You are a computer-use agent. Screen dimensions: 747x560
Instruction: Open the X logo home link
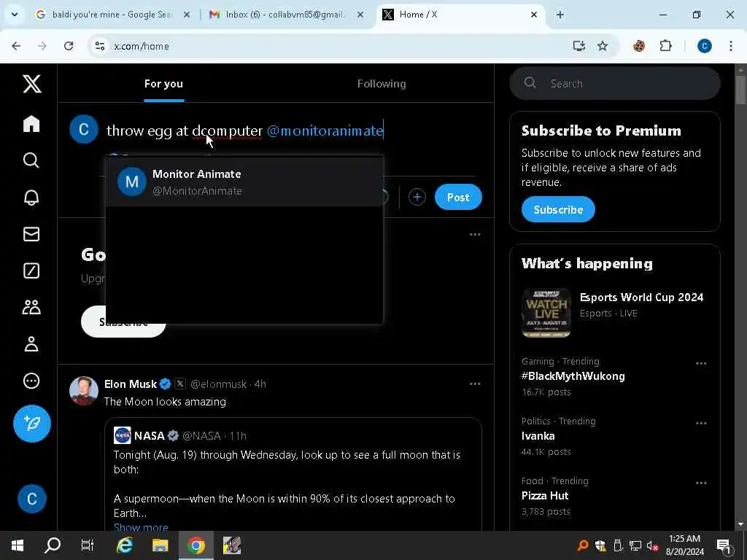tap(32, 84)
